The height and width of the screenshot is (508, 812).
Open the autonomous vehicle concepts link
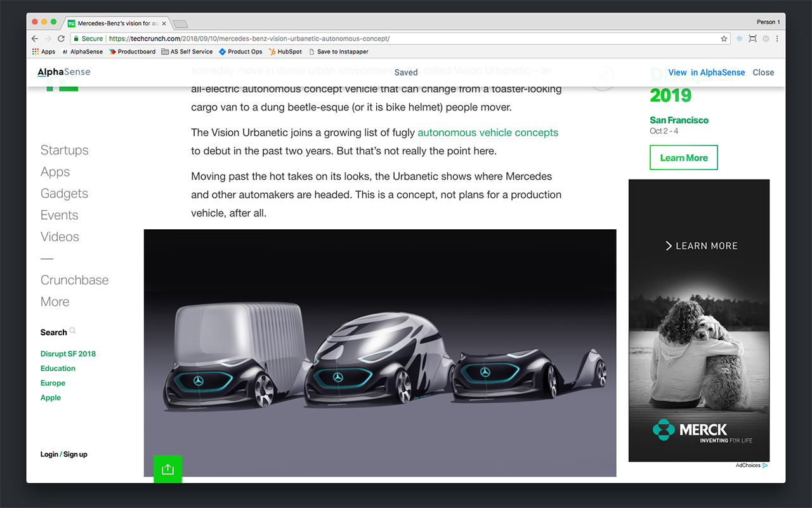(x=488, y=132)
